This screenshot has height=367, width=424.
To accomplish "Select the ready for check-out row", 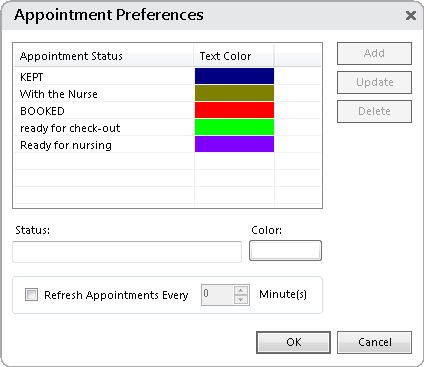I will [167, 127].
